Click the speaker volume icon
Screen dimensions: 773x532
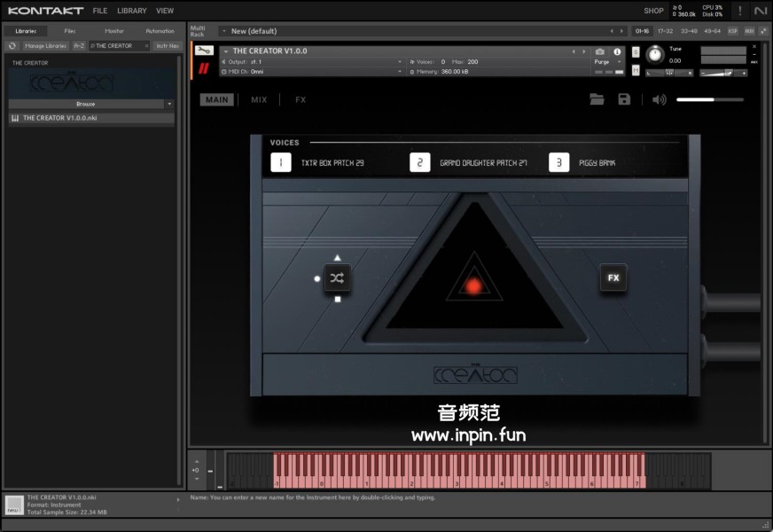[660, 99]
